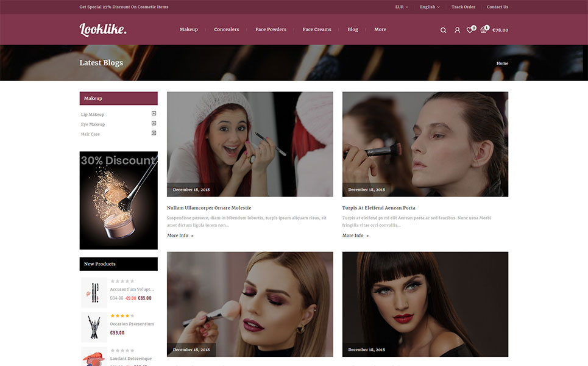Viewport: 588px width, 366px height.
Task: Click the €99.00 product price
Action: (x=117, y=332)
